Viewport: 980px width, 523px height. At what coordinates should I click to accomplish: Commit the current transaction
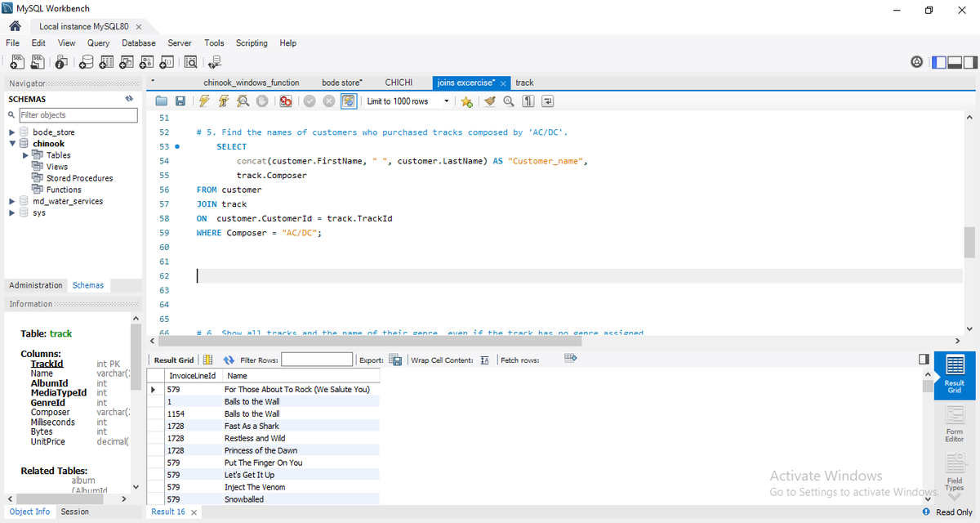(x=310, y=101)
